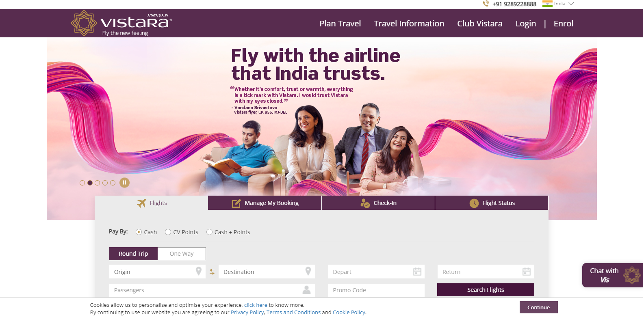Swap origin and destination arrows
The width and height of the screenshot is (644, 317).
click(x=212, y=272)
